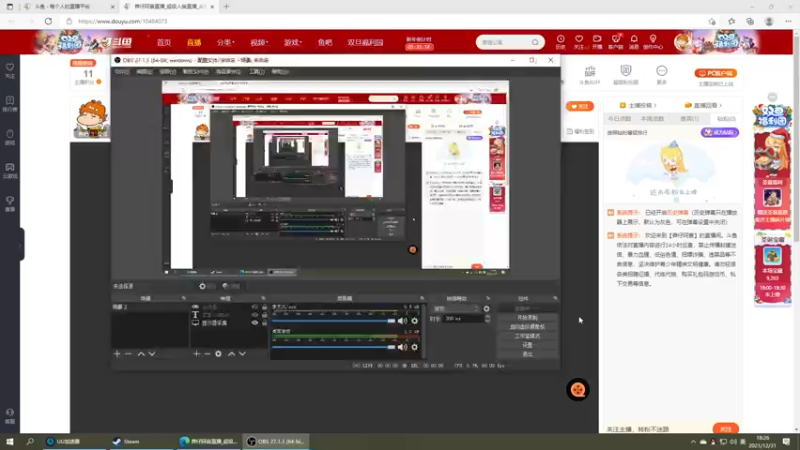Remove the selected source with the minus icon
The height and width of the screenshot is (450, 800).
(207, 354)
